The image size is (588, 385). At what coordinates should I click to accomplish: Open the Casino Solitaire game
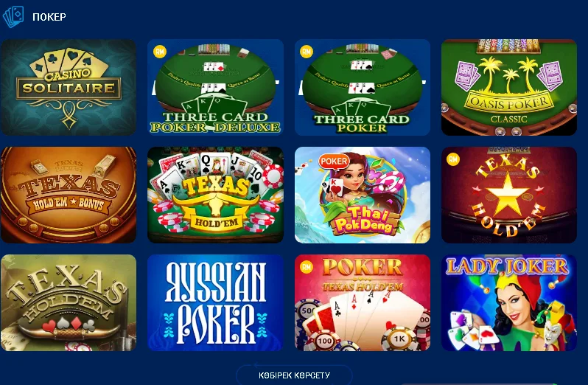(69, 87)
